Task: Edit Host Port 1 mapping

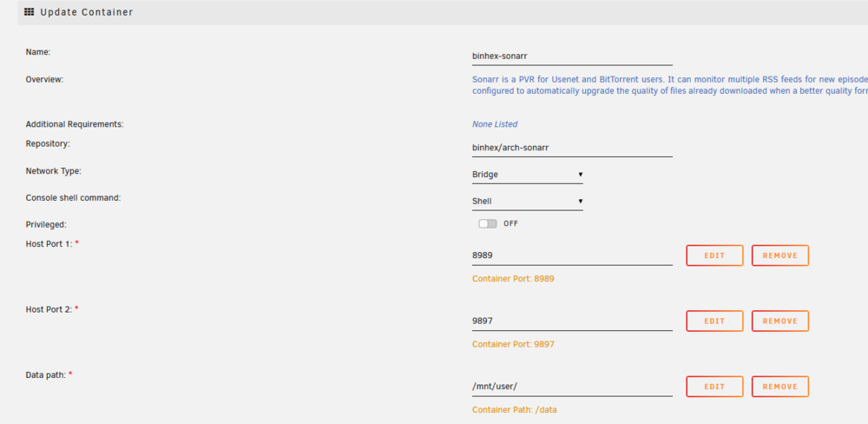Action: [x=714, y=255]
